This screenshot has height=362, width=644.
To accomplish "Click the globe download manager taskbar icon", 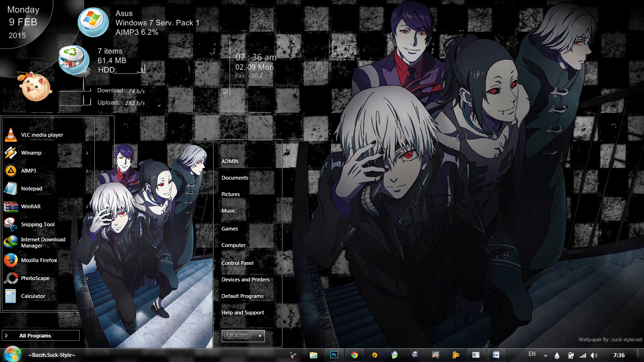I will (415, 355).
